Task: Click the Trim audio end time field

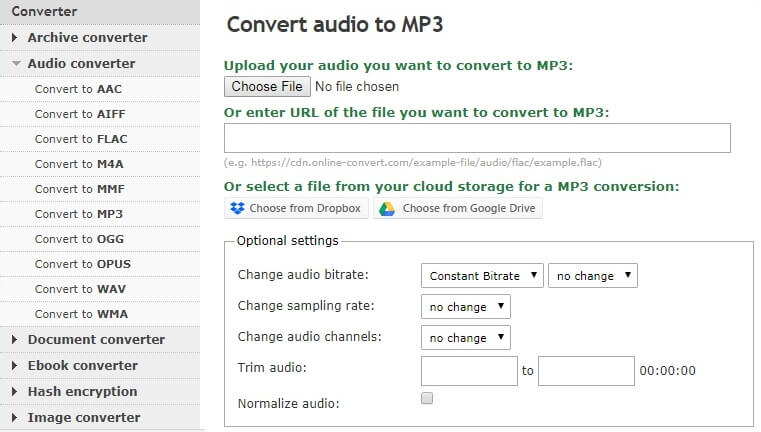Action: coord(586,371)
